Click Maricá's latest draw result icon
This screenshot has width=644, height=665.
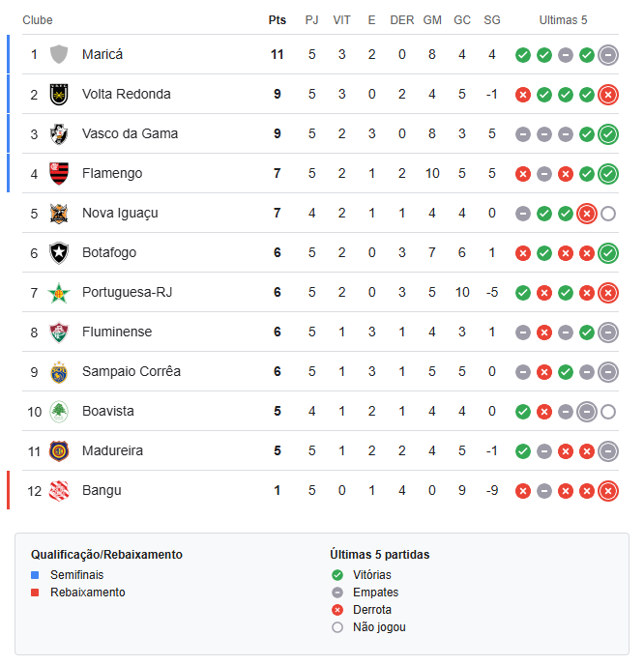pyautogui.click(x=608, y=55)
